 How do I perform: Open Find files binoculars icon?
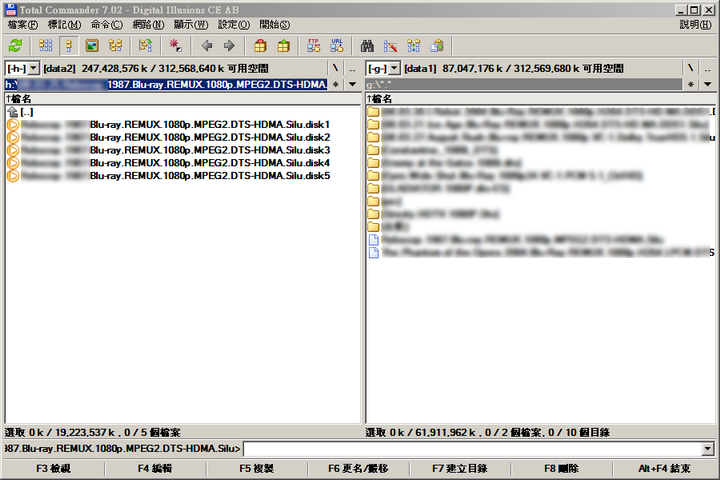(x=367, y=45)
